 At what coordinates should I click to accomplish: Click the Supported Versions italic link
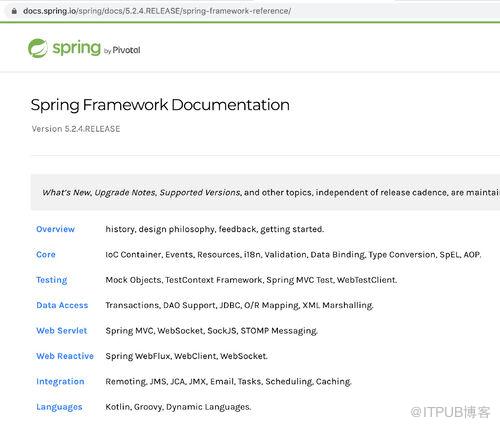coord(200,193)
